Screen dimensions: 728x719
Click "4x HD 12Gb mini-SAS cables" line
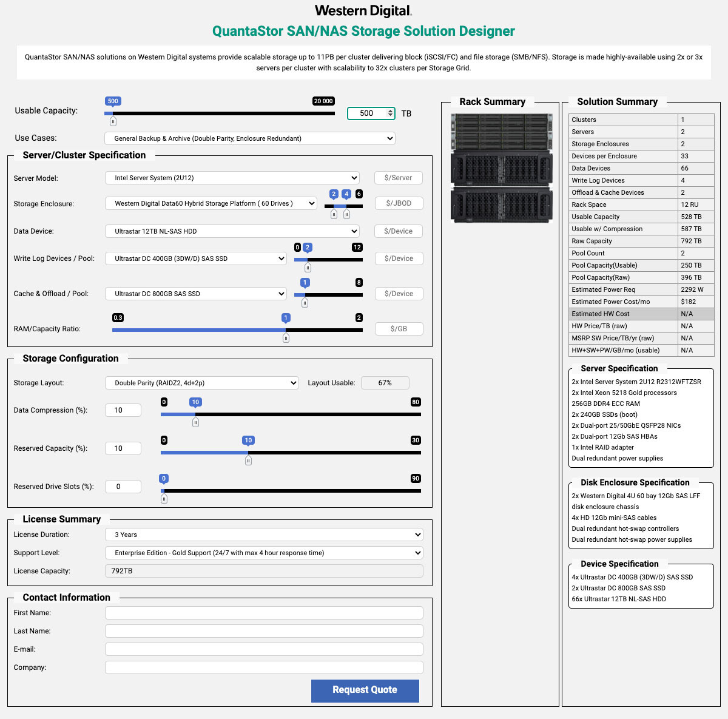tap(614, 518)
